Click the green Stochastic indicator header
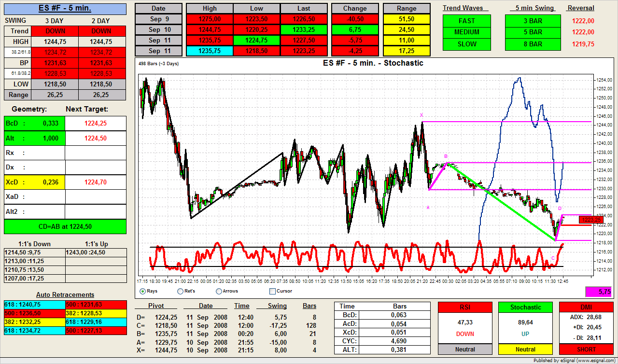 (x=525, y=308)
